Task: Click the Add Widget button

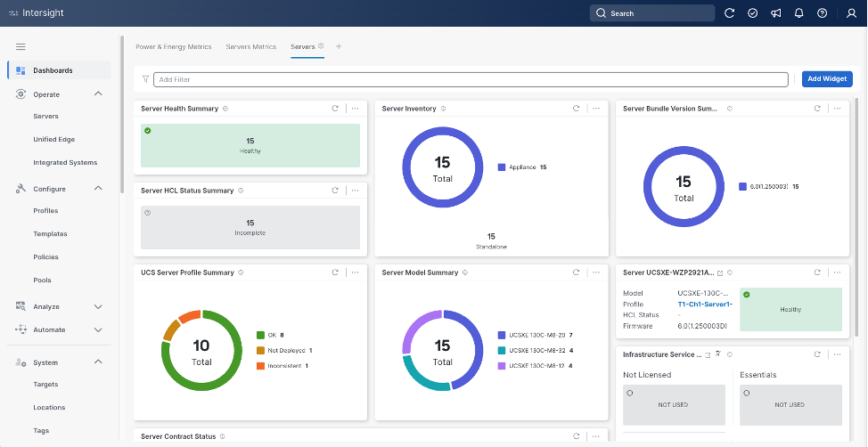Action: pyautogui.click(x=826, y=79)
